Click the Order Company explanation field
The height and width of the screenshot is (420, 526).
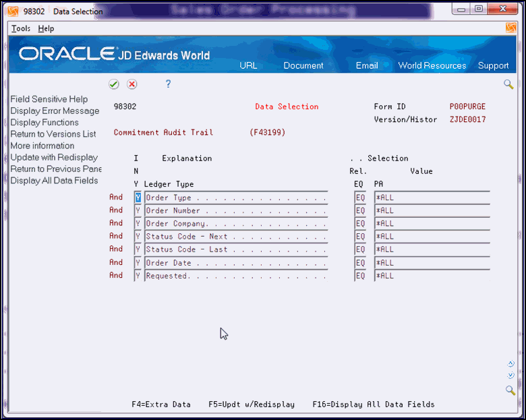click(236, 223)
